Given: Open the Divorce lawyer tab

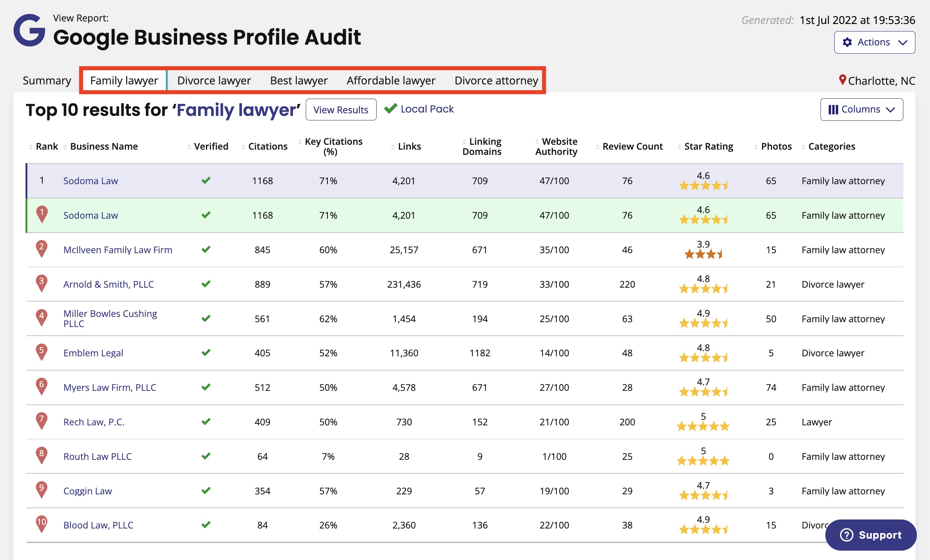Looking at the screenshot, I should pyautogui.click(x=214, y=80).
